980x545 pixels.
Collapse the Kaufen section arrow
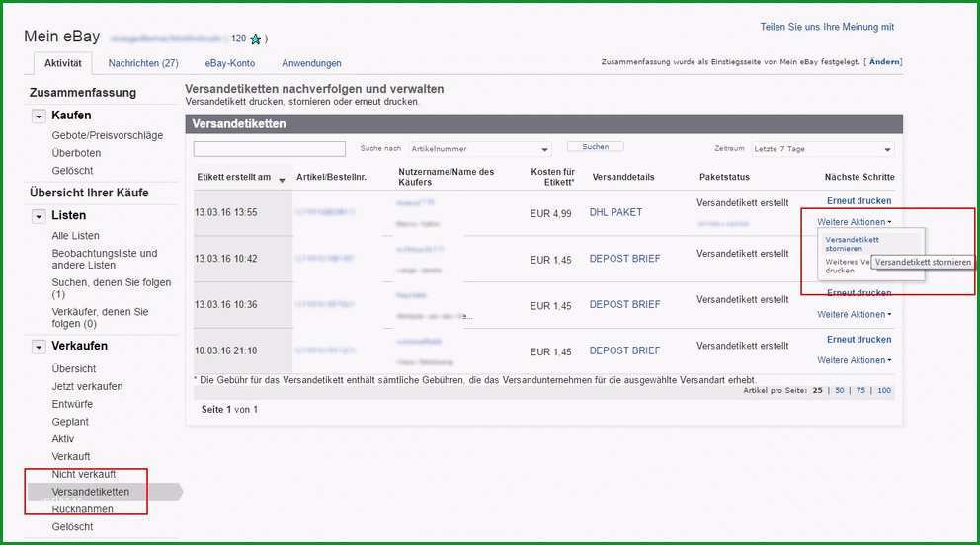point(39,117)
